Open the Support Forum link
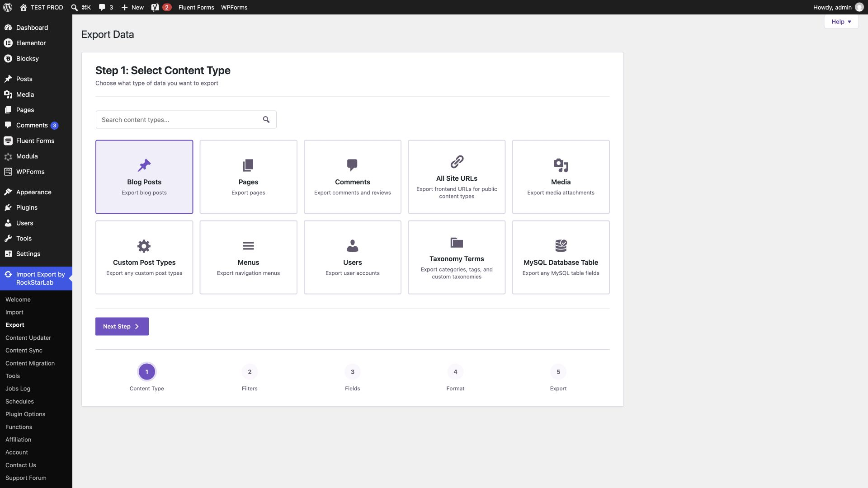 click(x=26, y=478)
